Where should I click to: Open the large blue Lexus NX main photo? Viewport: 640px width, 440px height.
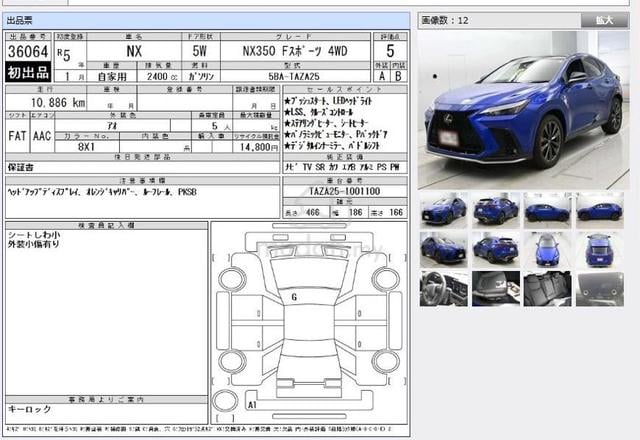(523, 110)
